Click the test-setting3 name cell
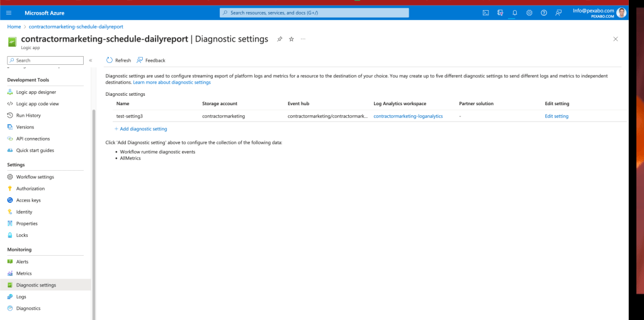This screenshot has height=320, width=644. 130,117
